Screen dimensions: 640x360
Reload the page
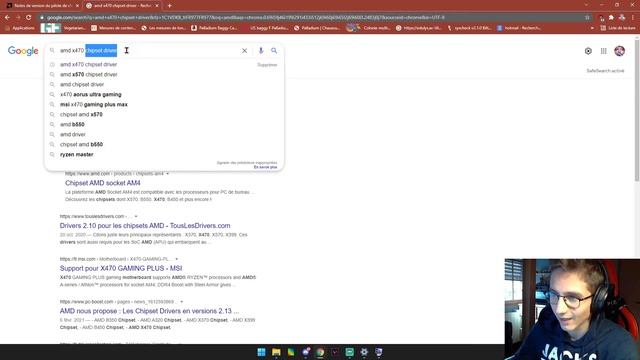(29, 18)
